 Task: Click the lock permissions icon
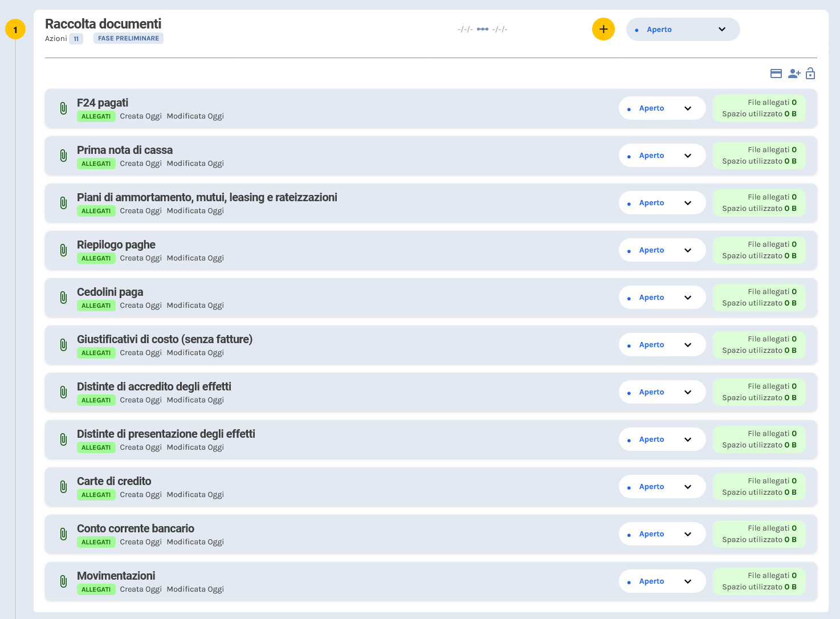click(x=810, y=74)
